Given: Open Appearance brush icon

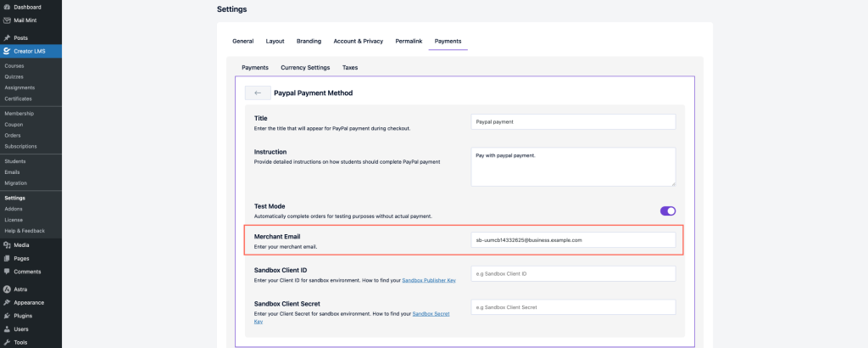Looking at the screenshot, I should pyautogui.click(x=7, y=302).
